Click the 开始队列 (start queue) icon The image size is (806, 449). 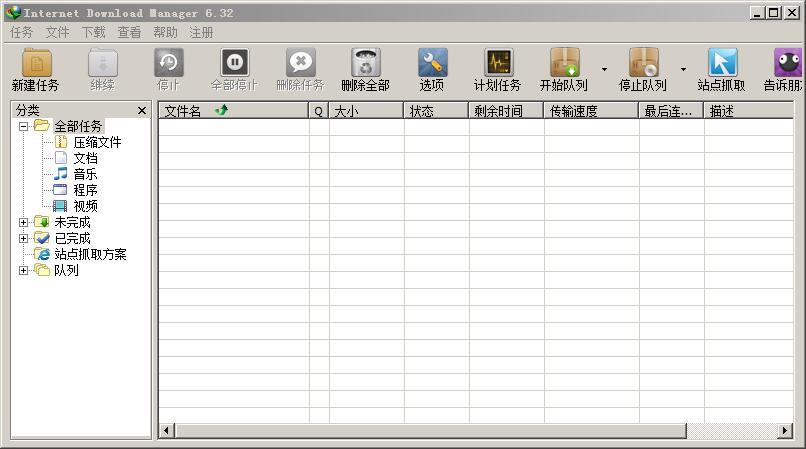564,63
